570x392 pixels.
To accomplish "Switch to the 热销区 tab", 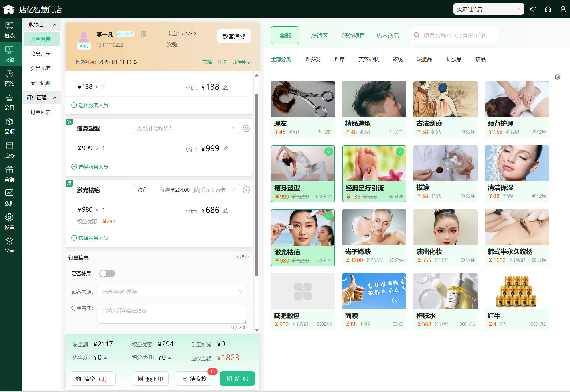I will [319, 36].
